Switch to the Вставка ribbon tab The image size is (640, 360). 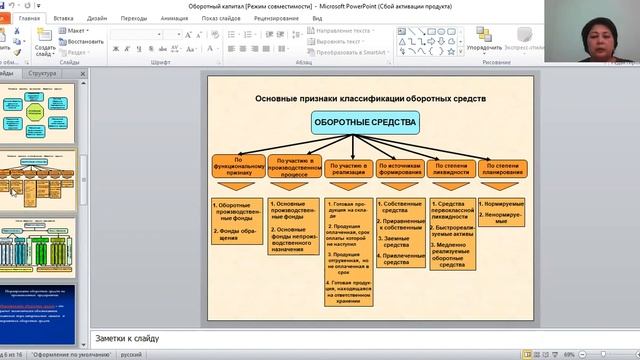63,18
